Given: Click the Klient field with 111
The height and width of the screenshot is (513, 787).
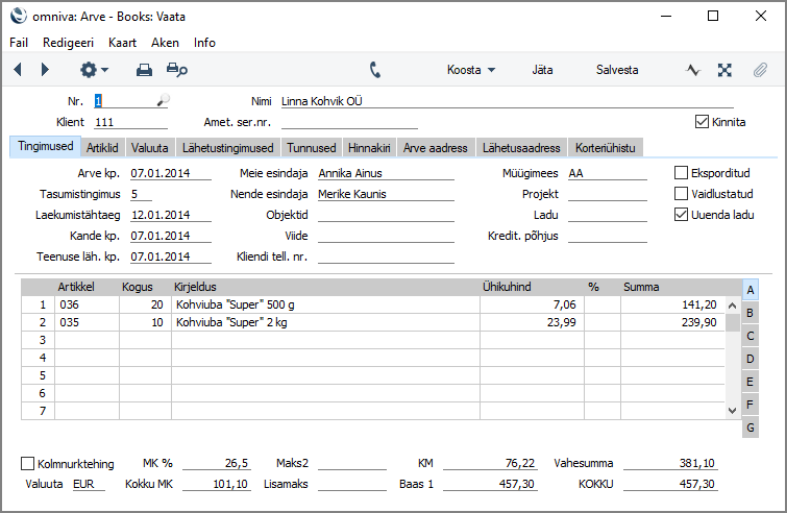Looking at the screenshot, I should 131,122.
